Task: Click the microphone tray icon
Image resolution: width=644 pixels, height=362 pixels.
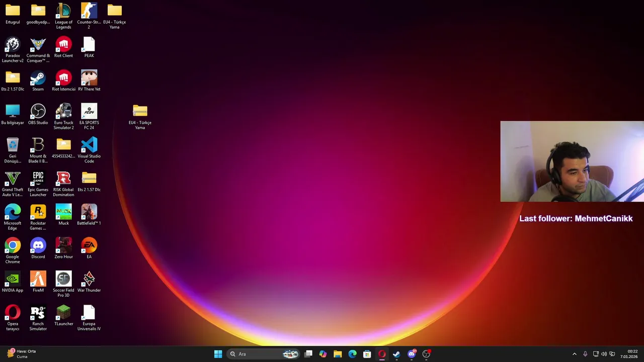Action: click(x=585, y=354)
